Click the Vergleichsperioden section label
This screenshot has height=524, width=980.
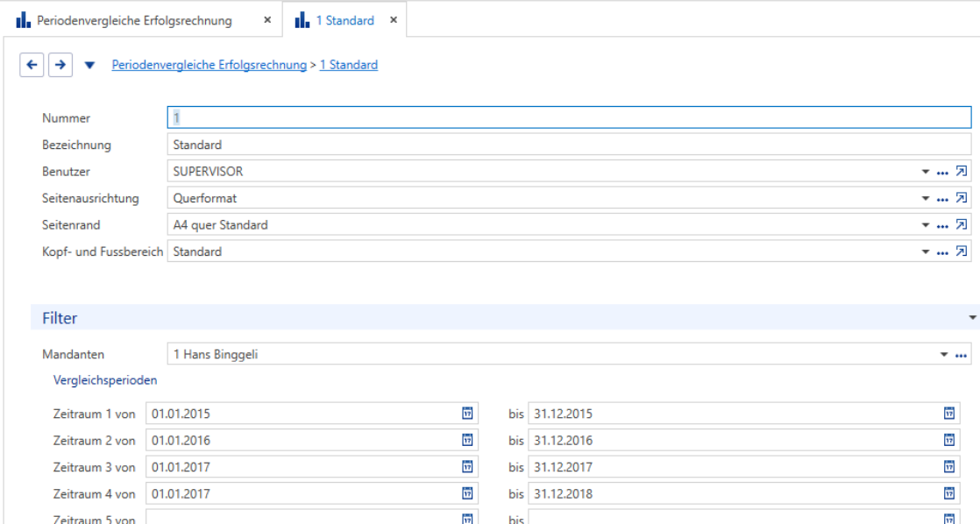(x=105, y=380)
